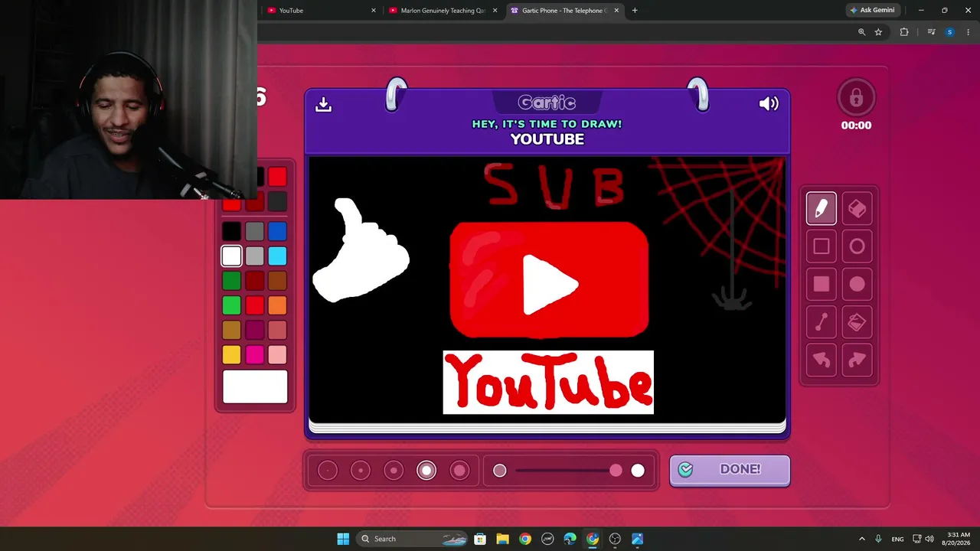Open File Explorer from the taskbar
The width and height of the screenshot is (980, 551).
[502, 539]
